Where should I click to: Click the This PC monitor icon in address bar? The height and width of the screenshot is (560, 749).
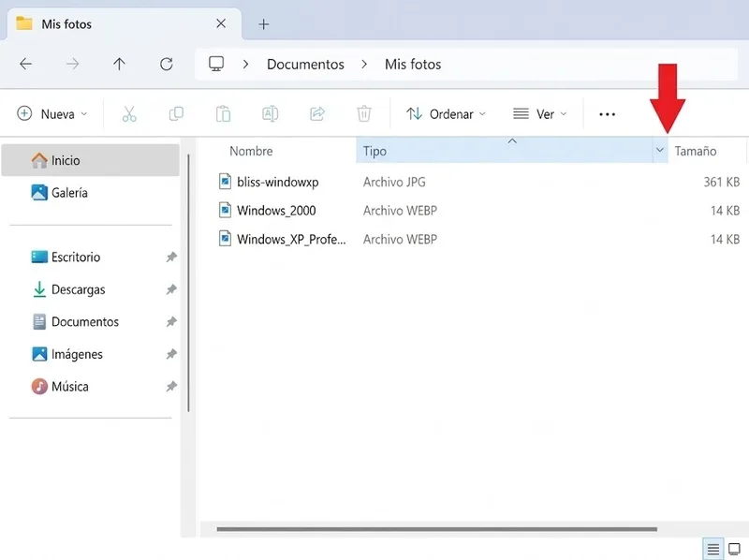tap(216, 64)
